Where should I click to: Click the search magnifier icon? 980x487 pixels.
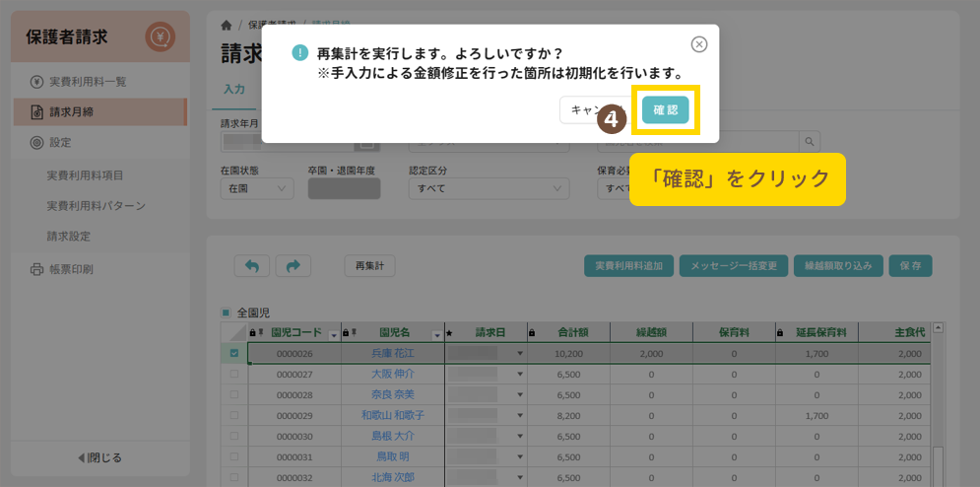809,142
